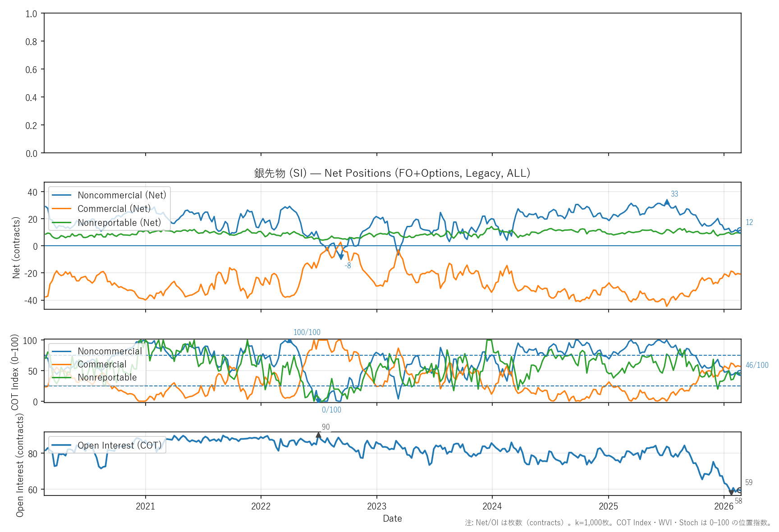The height and width of the screenshot is (532, 779).
Task: Select the Commercial entry in the COT Index legend
Action: tap(102, 364)
